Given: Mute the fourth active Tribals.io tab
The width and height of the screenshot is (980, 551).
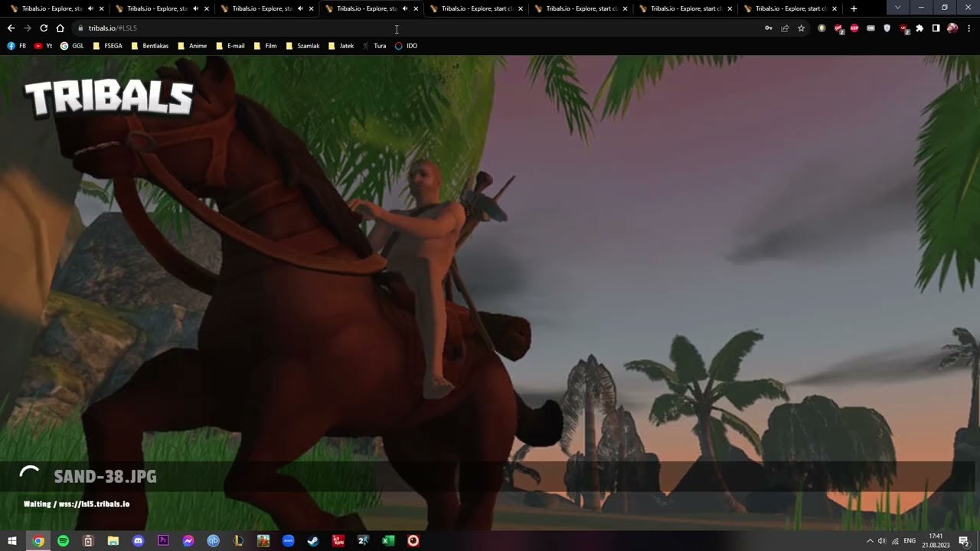Looking at the screenshot, I should point(405,8).
